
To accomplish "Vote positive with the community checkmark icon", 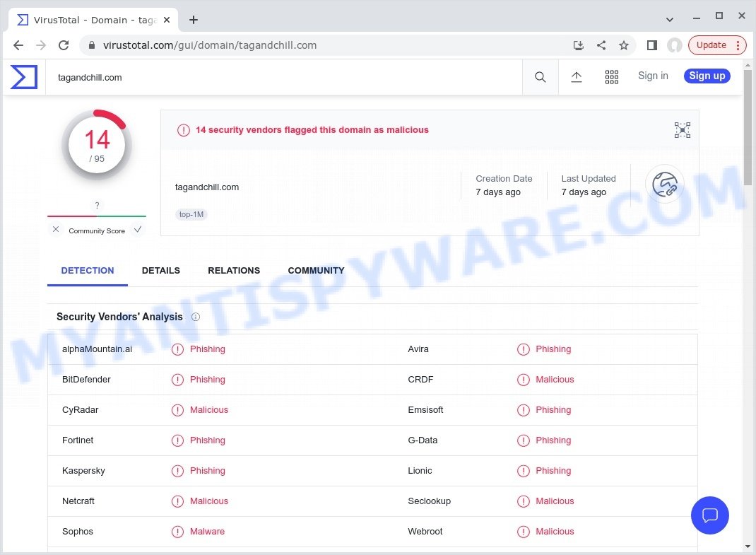I will point(138,229).
